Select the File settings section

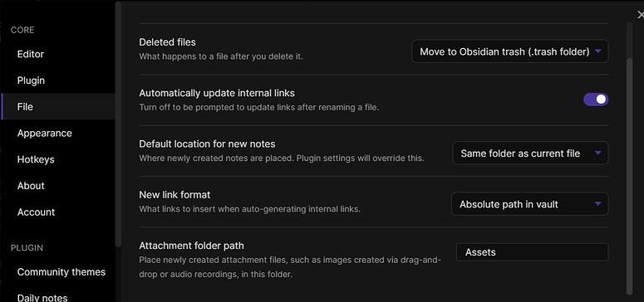(x=58, y=107)
